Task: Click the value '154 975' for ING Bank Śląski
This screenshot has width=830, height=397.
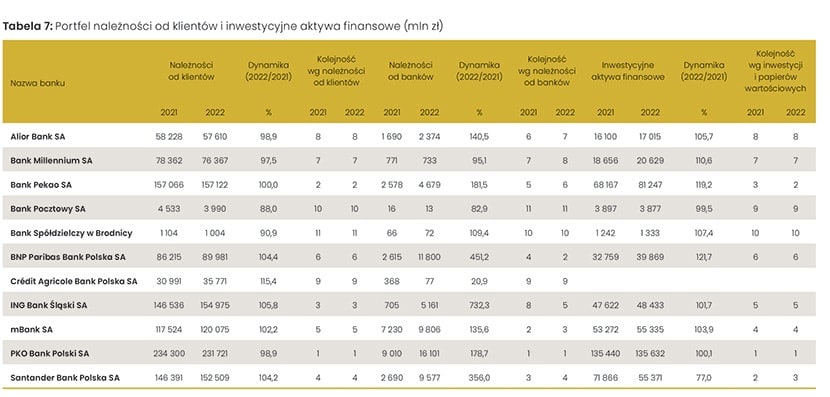Action: tap(214, 305)
